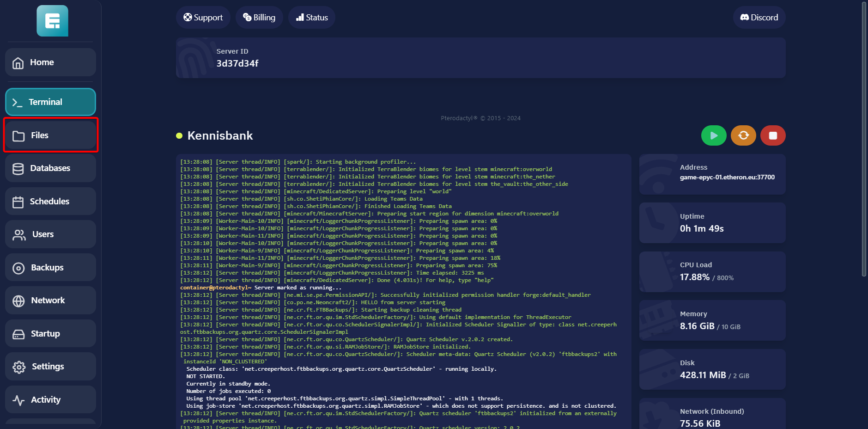The width and height of the screenshot is (868, 429).
Task: Click the Activity pulse icon
Action: click(x=18, y=400)
